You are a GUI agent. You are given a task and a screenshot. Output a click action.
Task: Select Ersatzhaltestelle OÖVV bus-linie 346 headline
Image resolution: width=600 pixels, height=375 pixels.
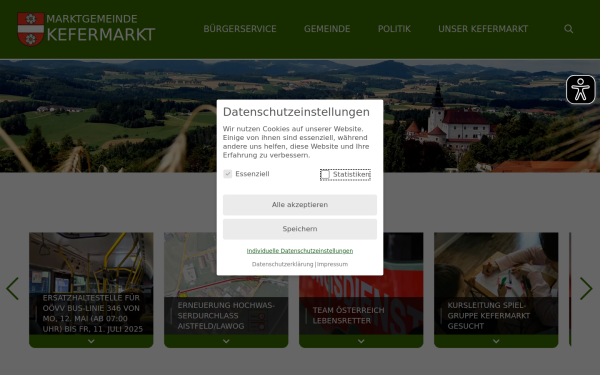(93, 313)
